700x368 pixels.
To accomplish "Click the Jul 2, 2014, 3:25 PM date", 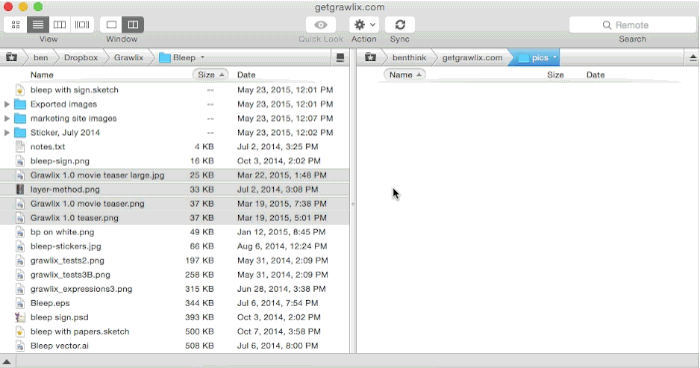I will (277, 146).
